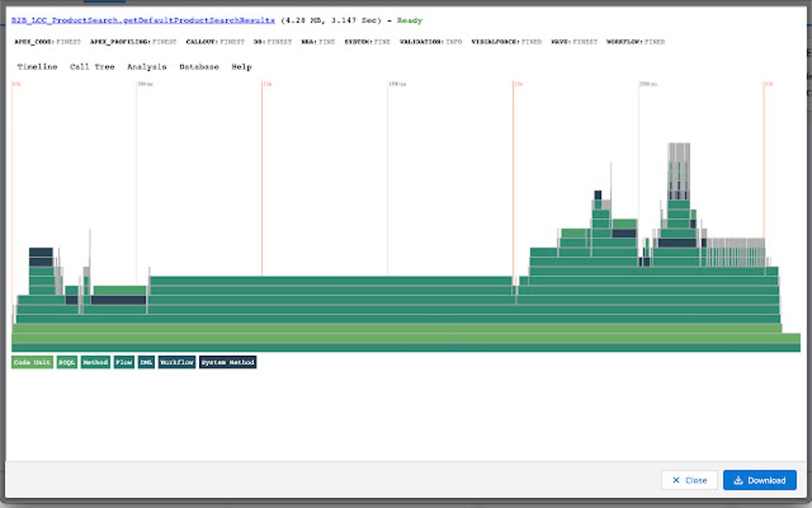Click the WORKFLOW: FINER log level
Image resolution: width=812 pixels, height=508 pixels.
[635, 42]
